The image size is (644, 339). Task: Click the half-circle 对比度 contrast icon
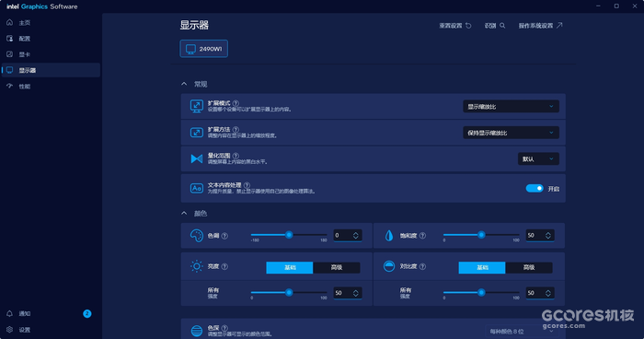389,266
